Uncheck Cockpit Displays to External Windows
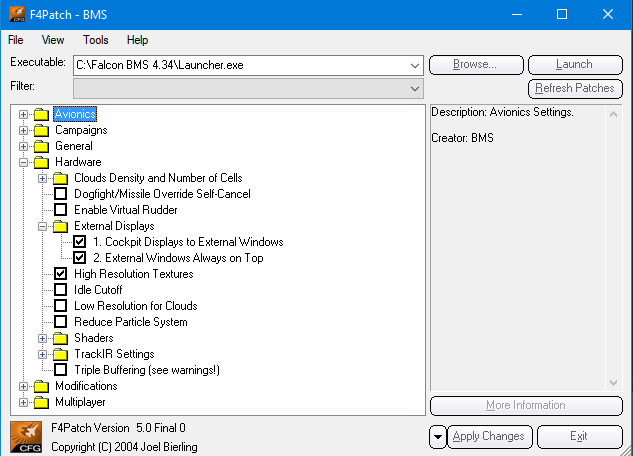Image resolution: width=633 pixels, height=456 pixels. pyautogui.click(x=80, y=242)
